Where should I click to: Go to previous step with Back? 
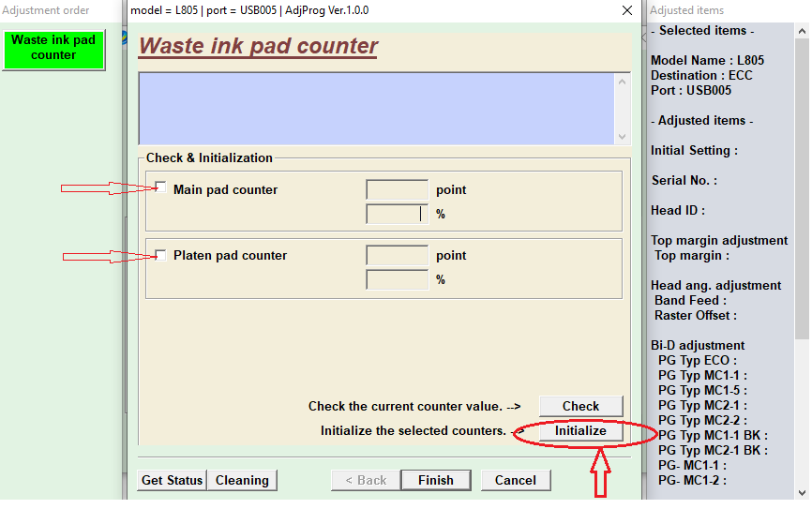tap(365, 480)
